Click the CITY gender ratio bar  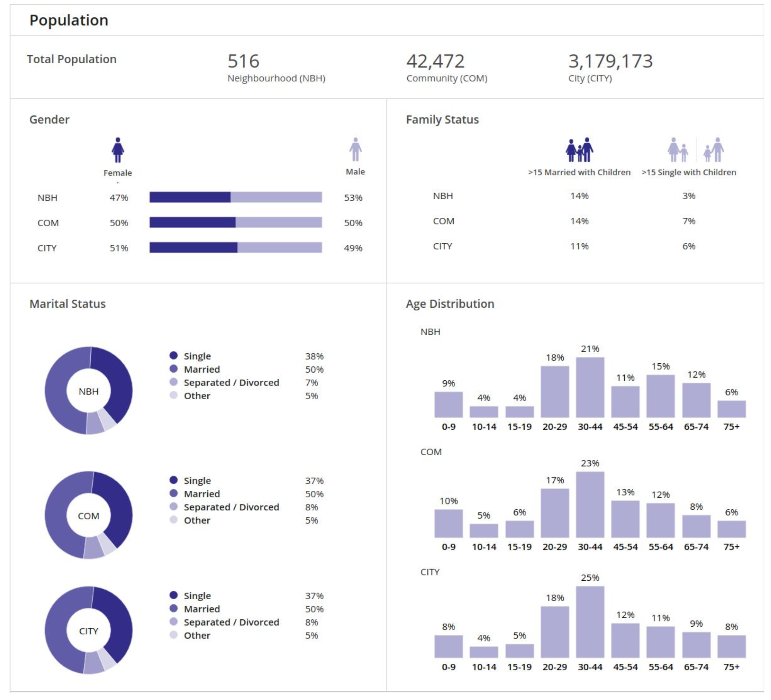click(x=236, y=248)
